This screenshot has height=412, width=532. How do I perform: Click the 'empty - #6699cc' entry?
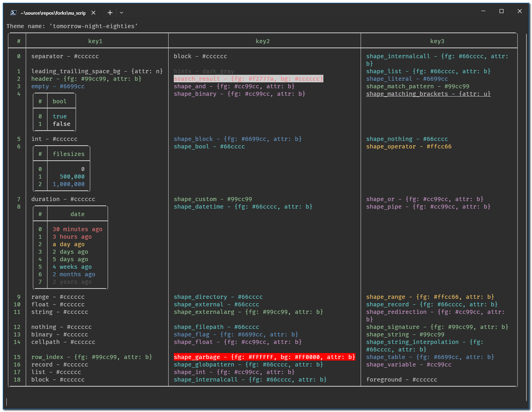58,86
